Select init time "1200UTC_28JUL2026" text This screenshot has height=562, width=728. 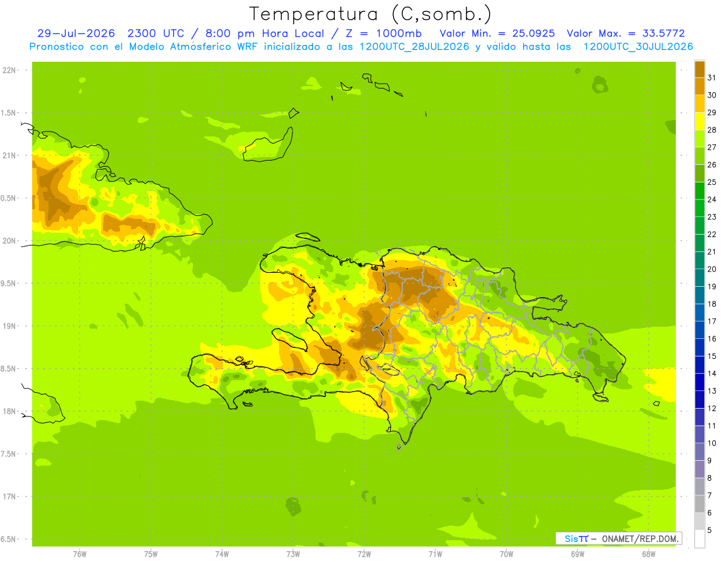point(414,47)
